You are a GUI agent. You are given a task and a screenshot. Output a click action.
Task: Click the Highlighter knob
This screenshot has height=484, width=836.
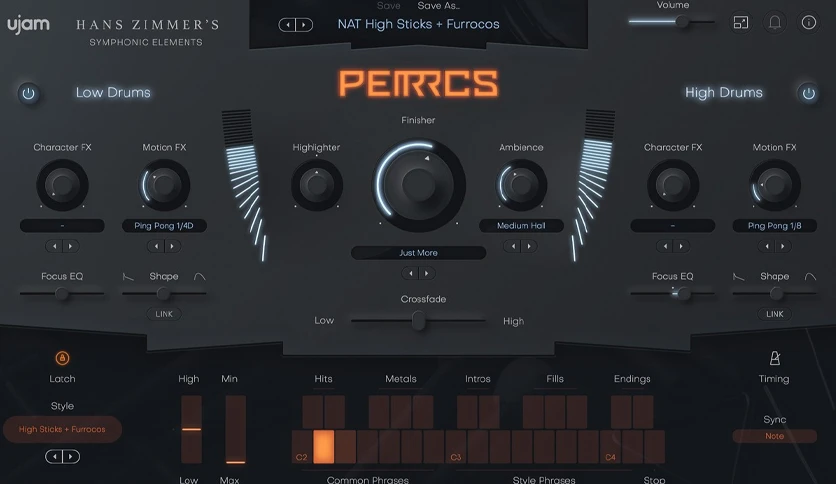coord(317,185)
